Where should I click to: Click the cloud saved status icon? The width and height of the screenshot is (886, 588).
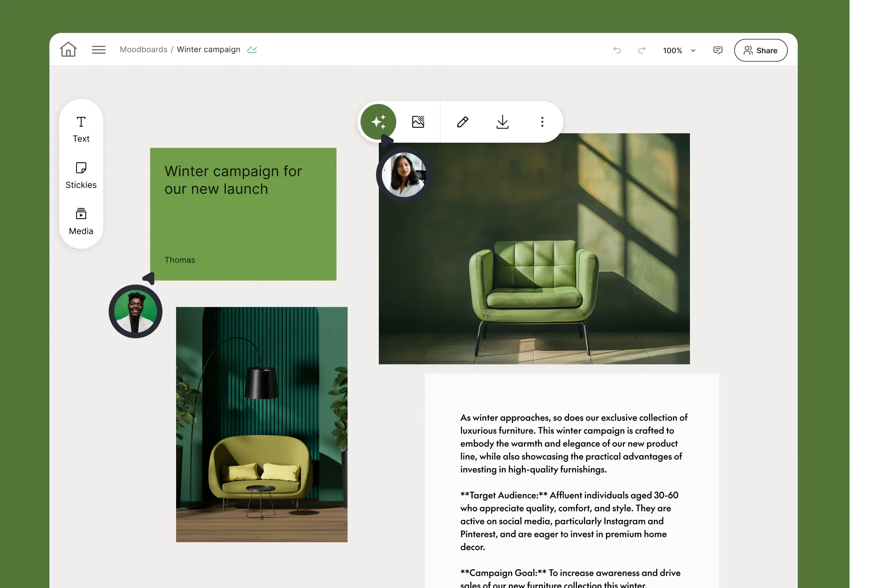(252, 50)
